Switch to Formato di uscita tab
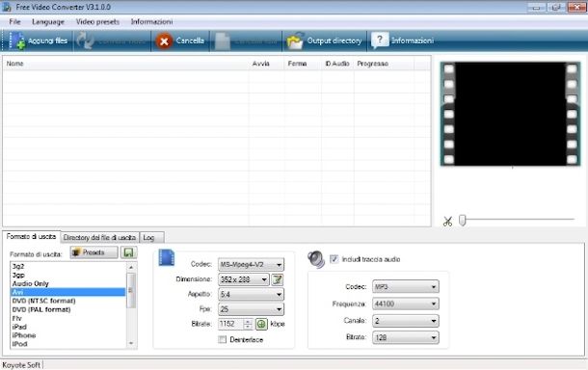Image resolution: width=588 pixels, height=370 pixels. (x=31, y=236)
